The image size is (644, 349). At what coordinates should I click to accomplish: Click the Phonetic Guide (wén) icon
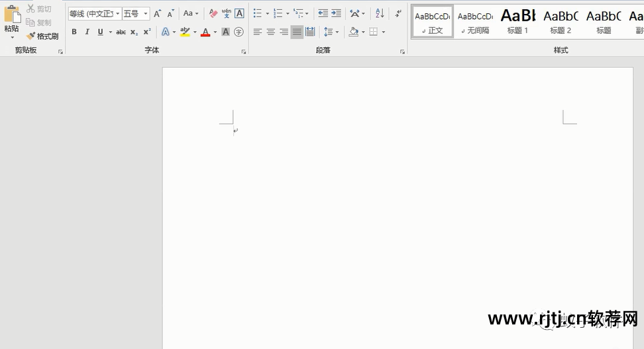pos(226,13)
